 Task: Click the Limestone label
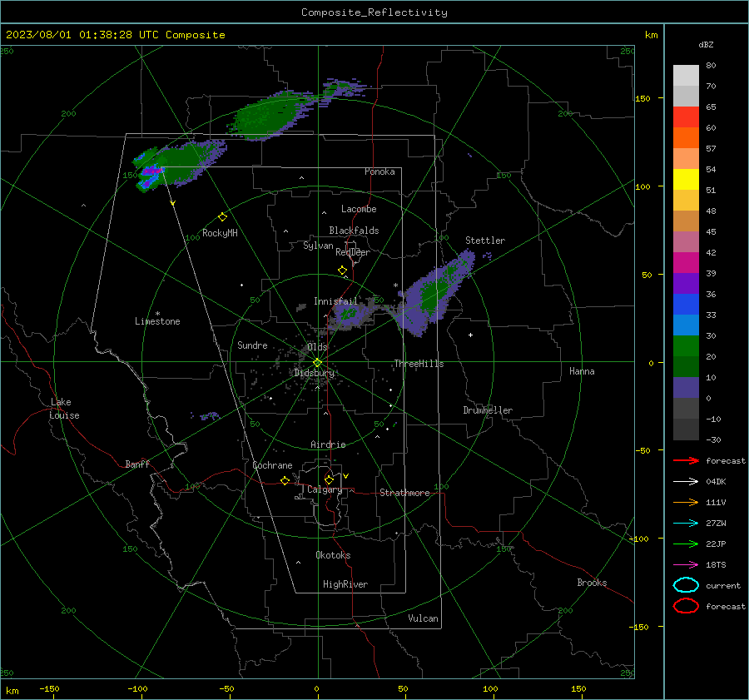pyautogui.click(x=157, y=321)
